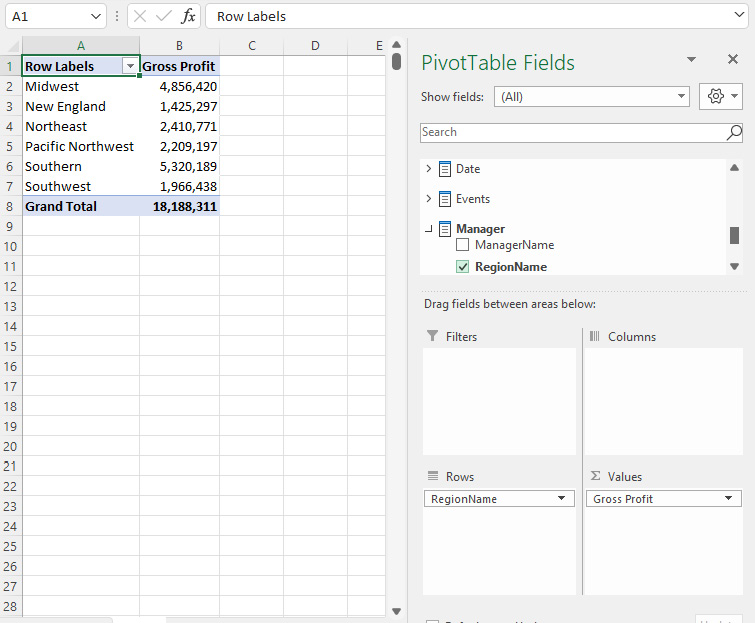Check the ManagerName field checkbox
Viewport: 755px width, 623px height.
coord(462,245)
